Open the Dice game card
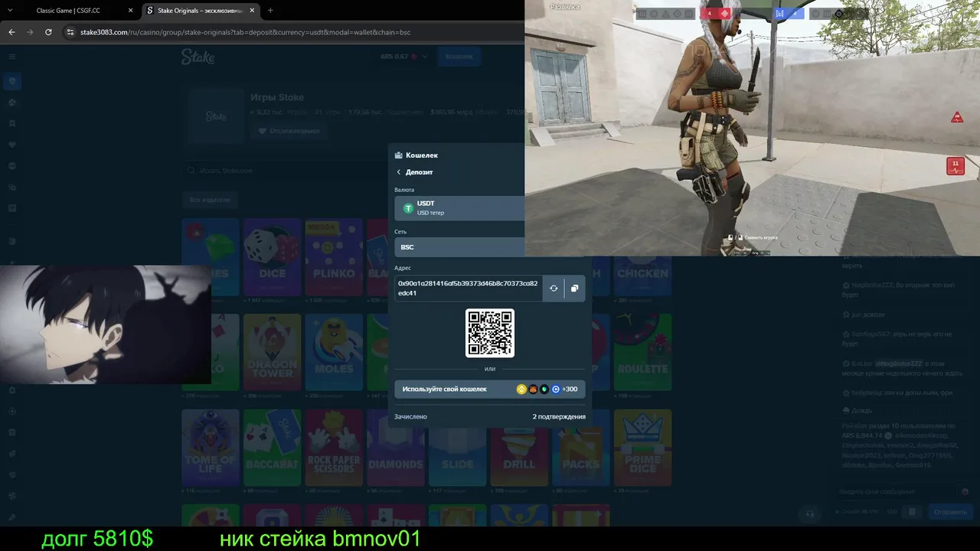 272,256
